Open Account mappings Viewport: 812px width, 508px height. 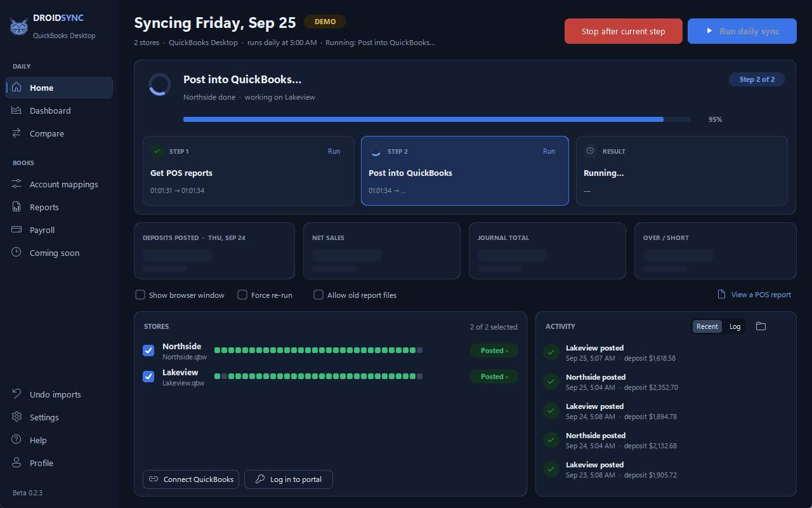59,184
